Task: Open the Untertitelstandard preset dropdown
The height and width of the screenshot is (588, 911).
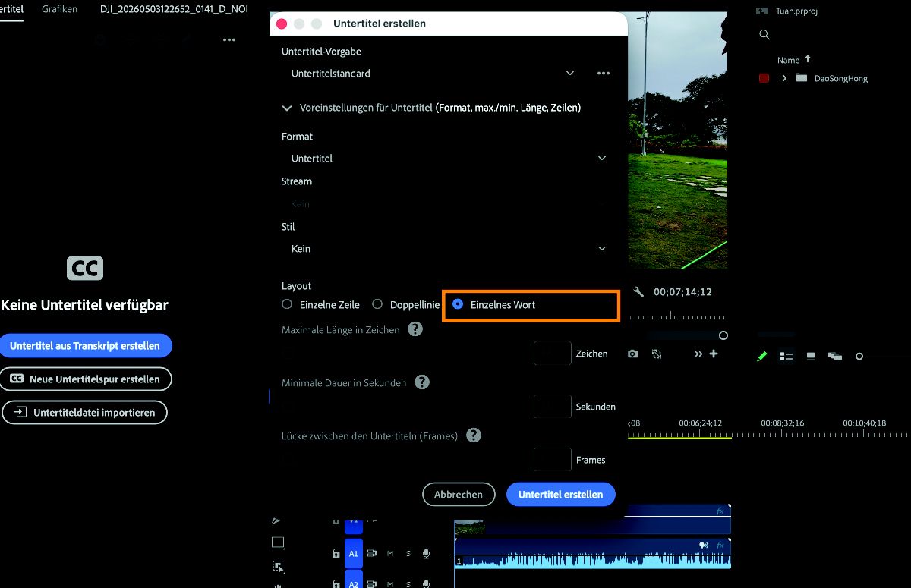Action: click(433, 74)
